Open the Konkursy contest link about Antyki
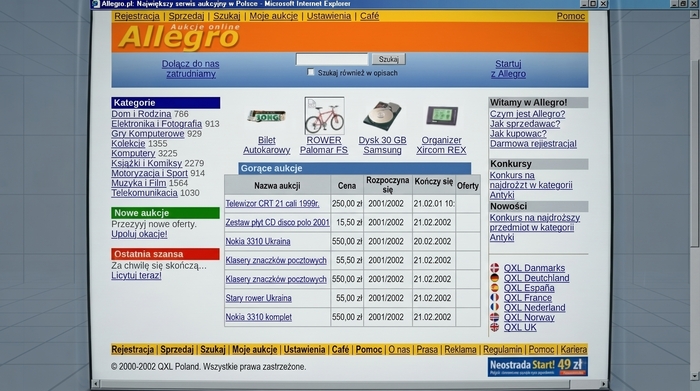 pos(531,185)
